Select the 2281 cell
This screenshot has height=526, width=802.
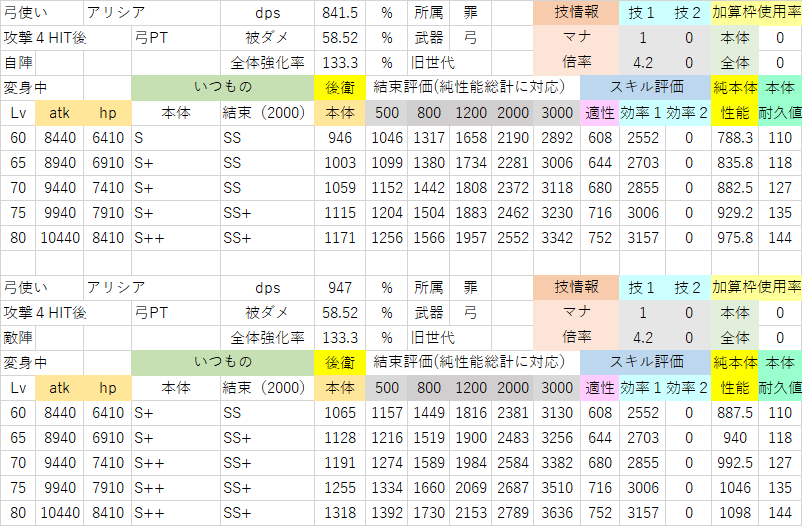(x=513, y=163)
